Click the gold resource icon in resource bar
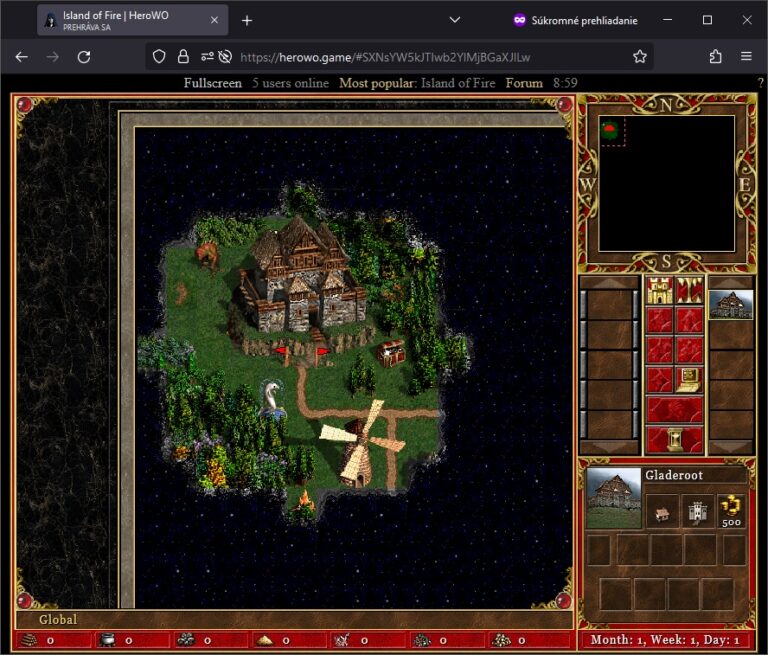This screenshot has width=768, height=655. 501,640
